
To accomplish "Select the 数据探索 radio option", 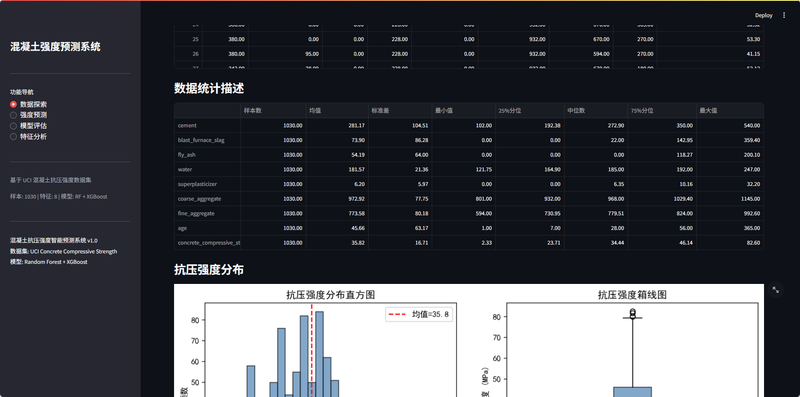I will [x=29, y=104].
